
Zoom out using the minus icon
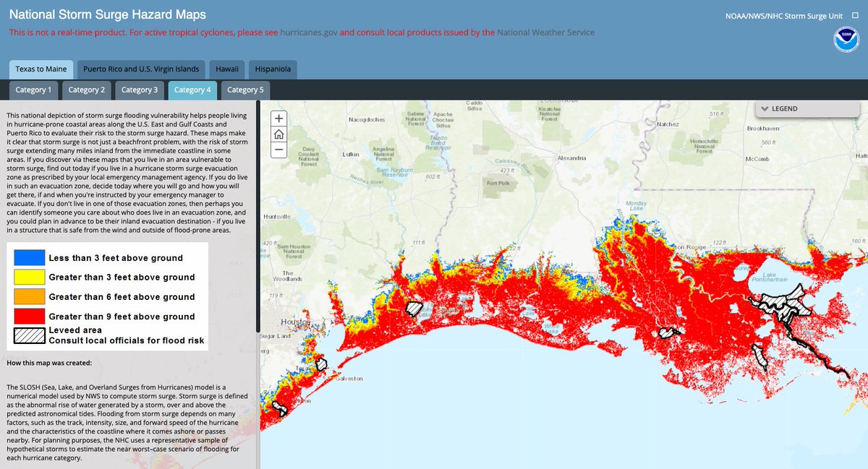[x=278, y=150]
